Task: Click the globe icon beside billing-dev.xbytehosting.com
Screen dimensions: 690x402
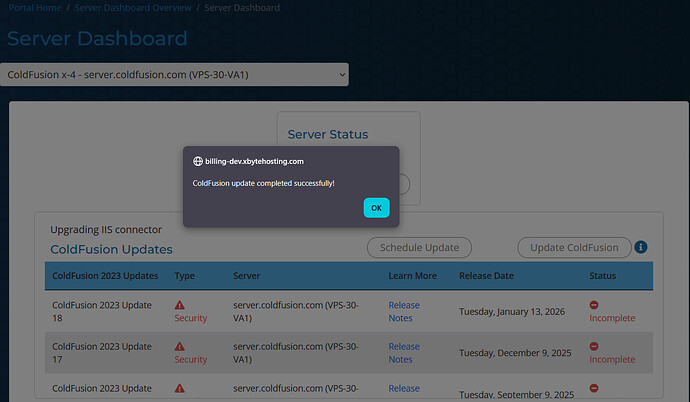Action: coord(198,160)
